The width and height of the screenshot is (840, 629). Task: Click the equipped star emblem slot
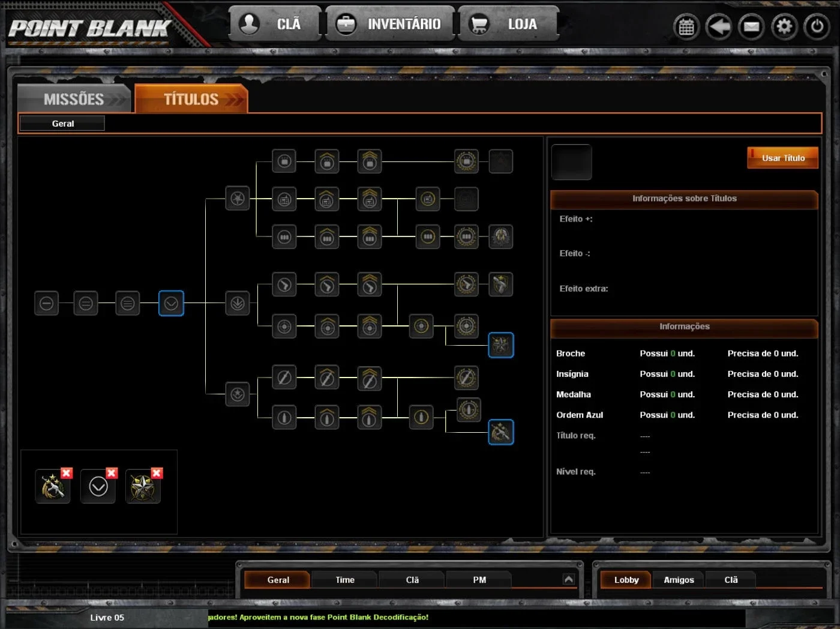(x=143, y=487)
